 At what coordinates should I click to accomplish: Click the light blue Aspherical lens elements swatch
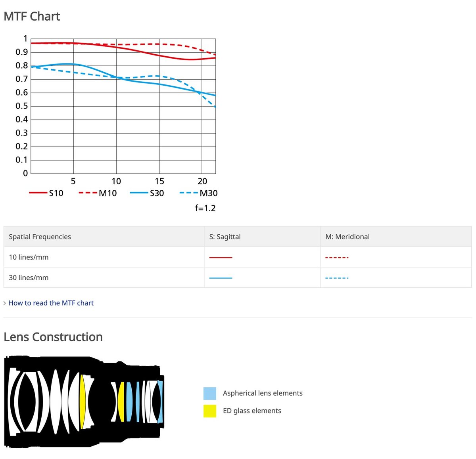pos(209,393)
